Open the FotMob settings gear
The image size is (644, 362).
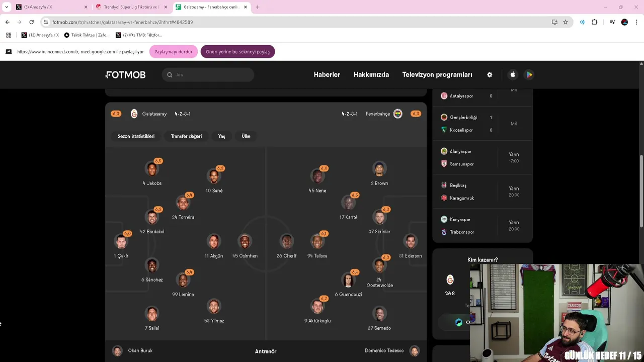(x=490, y=74)
